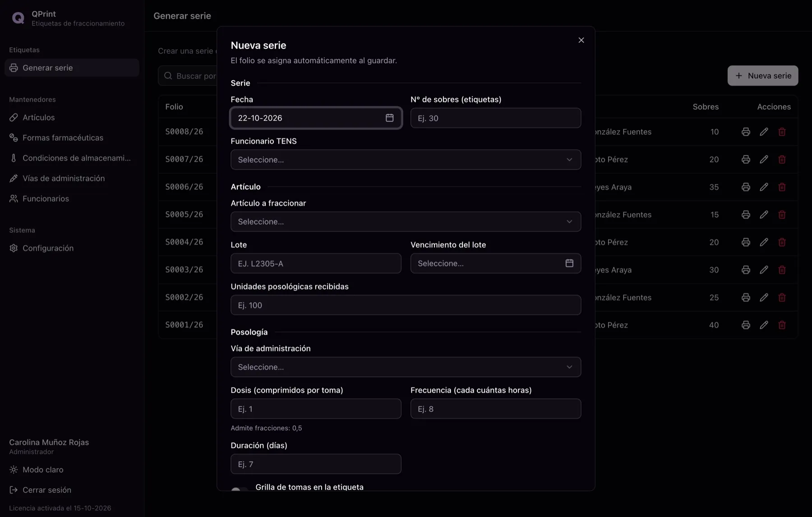812x517 pixels.
Task: Click the Fecha date input 22-10-2026
Action: (316, 118)
